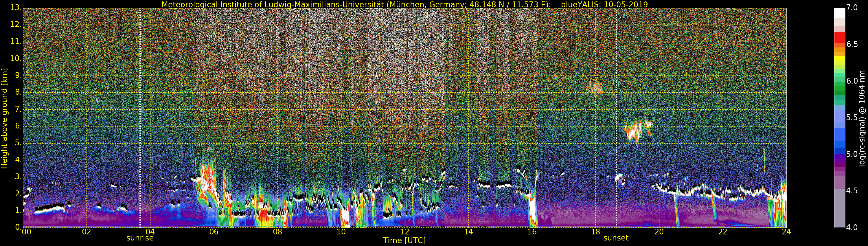
Task: Click the time axis tick label '06'
Action: 214,232
